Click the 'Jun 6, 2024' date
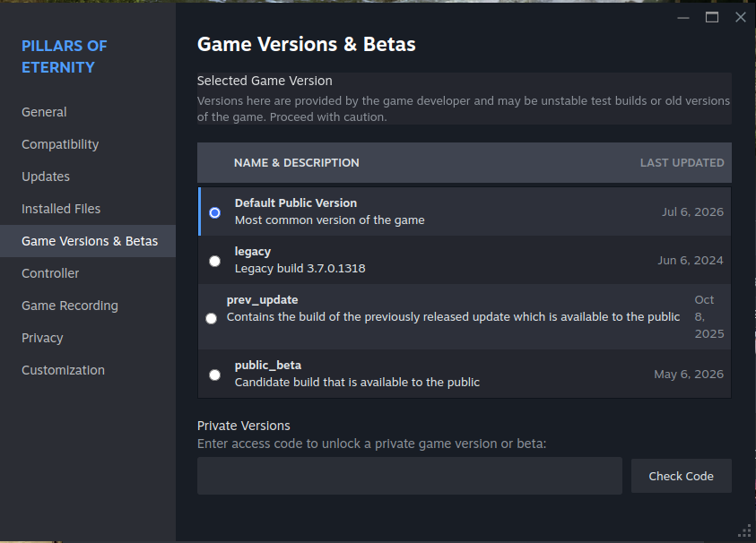Image resolution: width=756 pixels, height=543 pixels. (691, 260)
